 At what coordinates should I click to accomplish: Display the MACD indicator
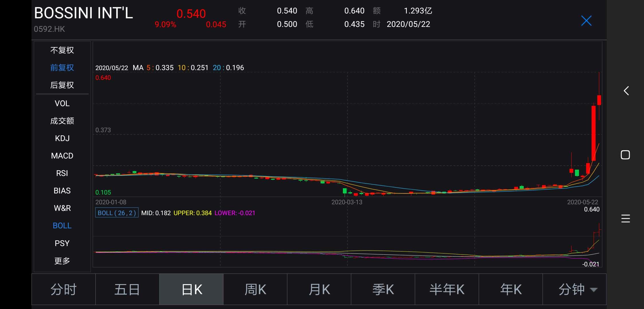(x=62, y=156)
